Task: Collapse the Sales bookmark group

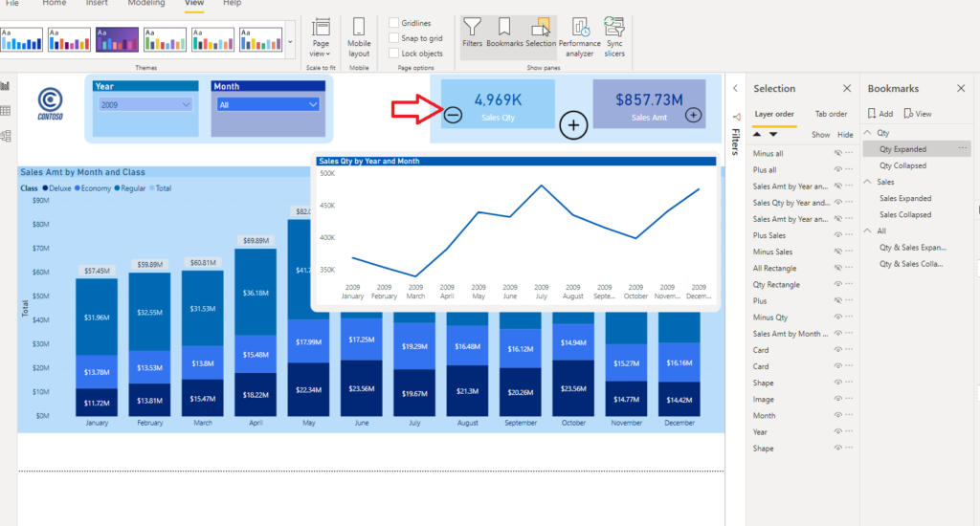Action: (x=867, y=182)
